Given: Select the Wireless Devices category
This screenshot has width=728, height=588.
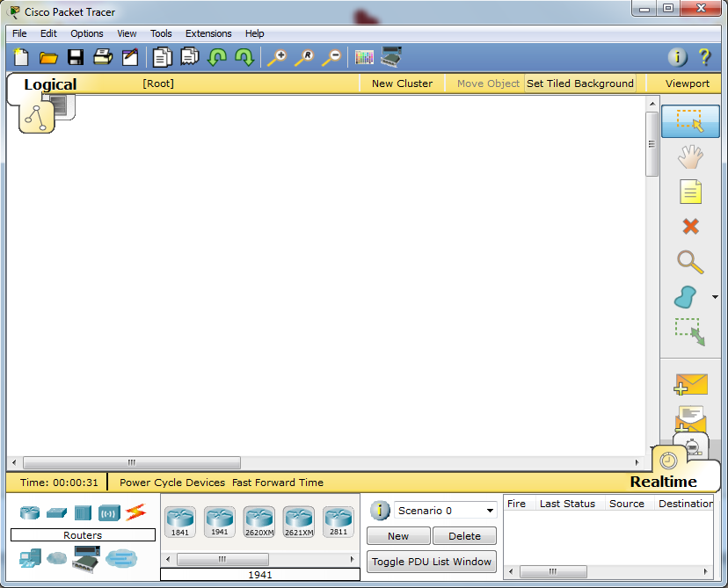Looking at the screenshot, I should (109, 512).
